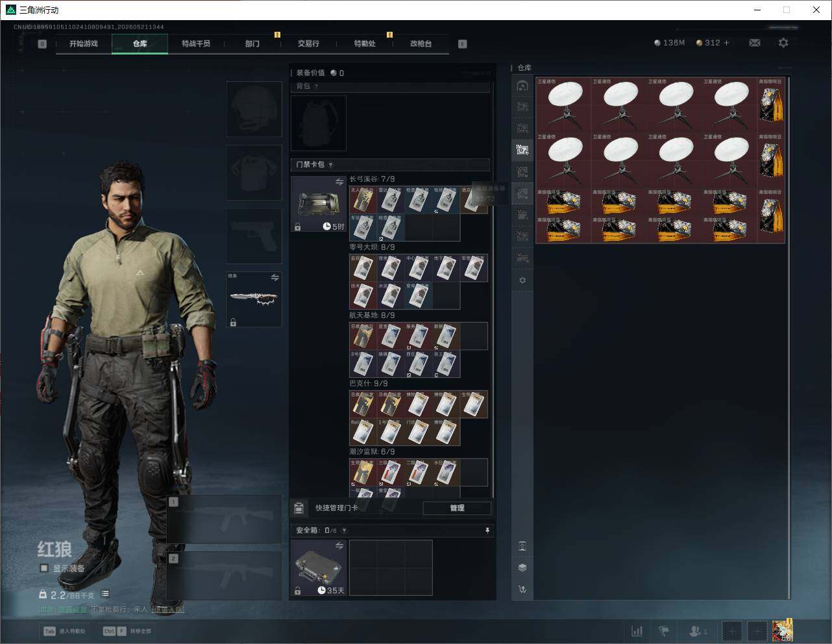Open the 改枪台 tab
This screenshot has width=832, height=644.
(421, 43)
